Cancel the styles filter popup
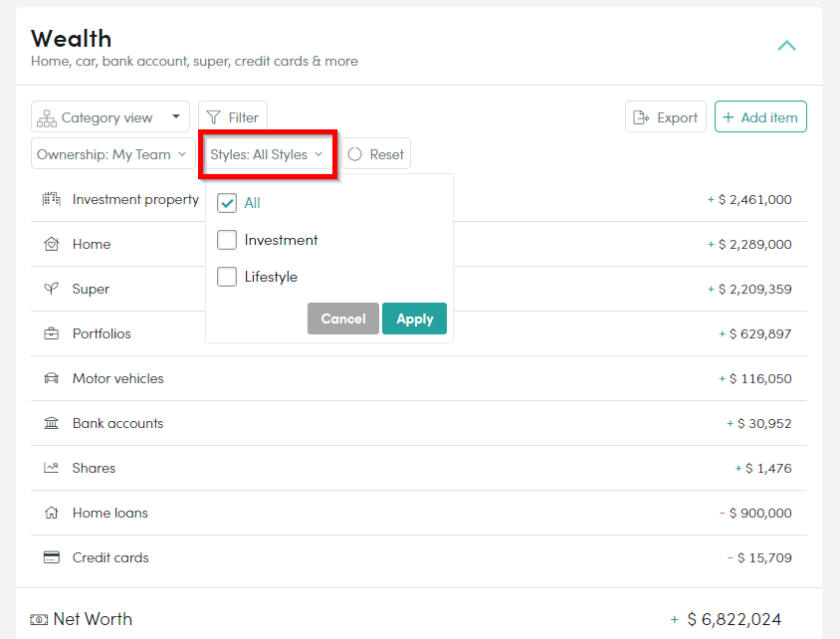 point(342,319)
